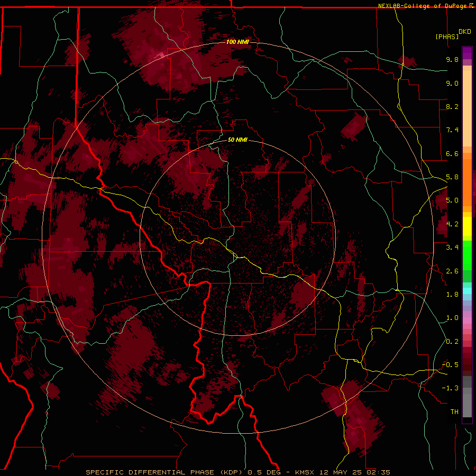Pick the bright green band on the color bar
The height and width of the screenshot is (476, 476).
click(x=467, y=255)
